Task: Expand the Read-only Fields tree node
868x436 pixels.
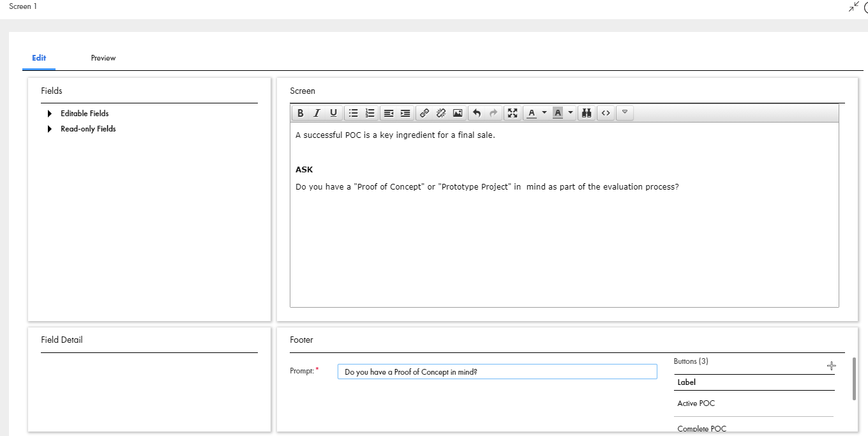Action: (x=50, y=129)
